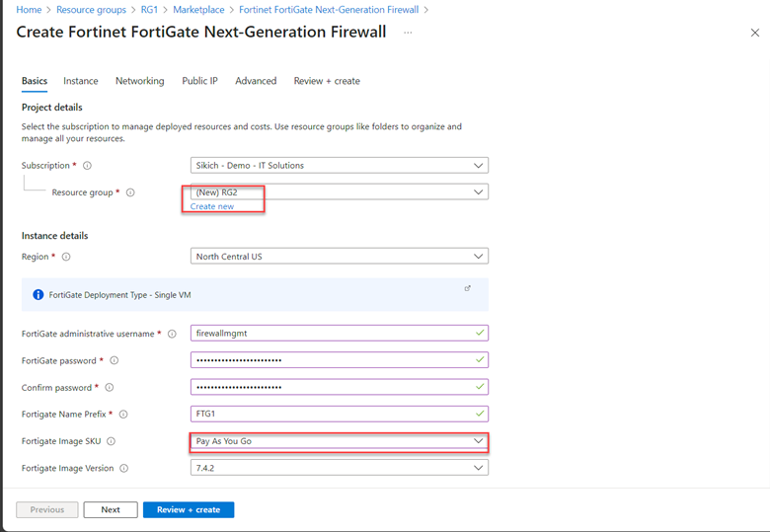Open the Public IP tab
770x532 pixels.
199,81
